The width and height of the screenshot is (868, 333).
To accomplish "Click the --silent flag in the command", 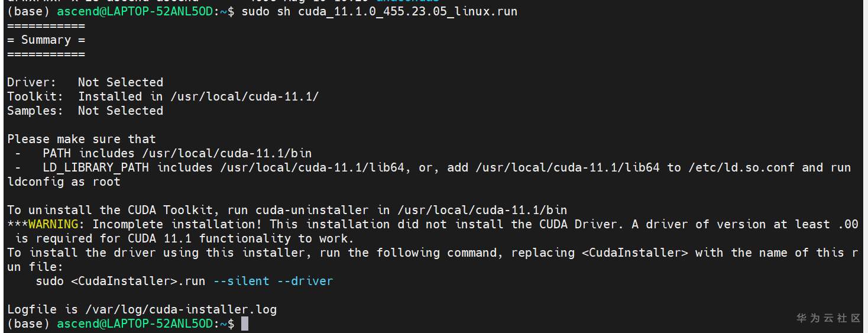I will (x=241, y=281).
